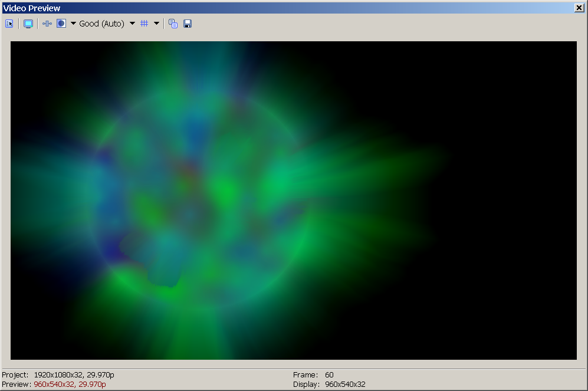The height and width of the screenshot is (391, 588).
Task: Open Video Output FX
Action: (47, 24)
